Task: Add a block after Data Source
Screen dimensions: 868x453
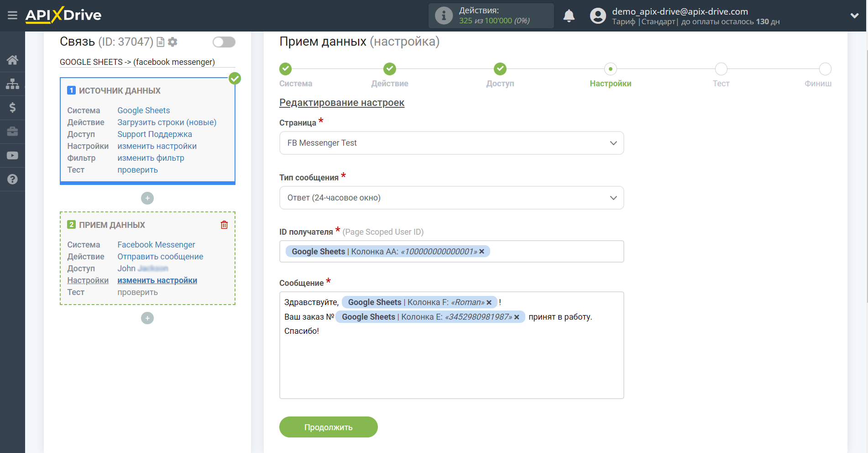Action: coord(147,198)
